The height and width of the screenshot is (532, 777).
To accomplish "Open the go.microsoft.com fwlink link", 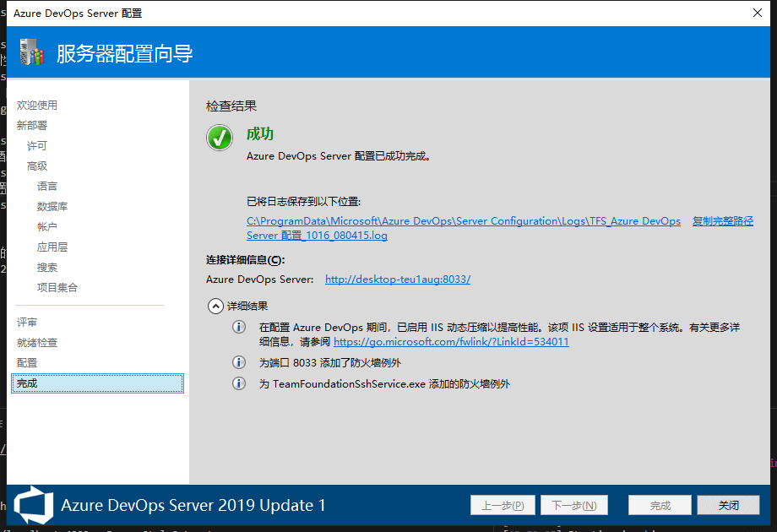I will (x=451, y=342).
